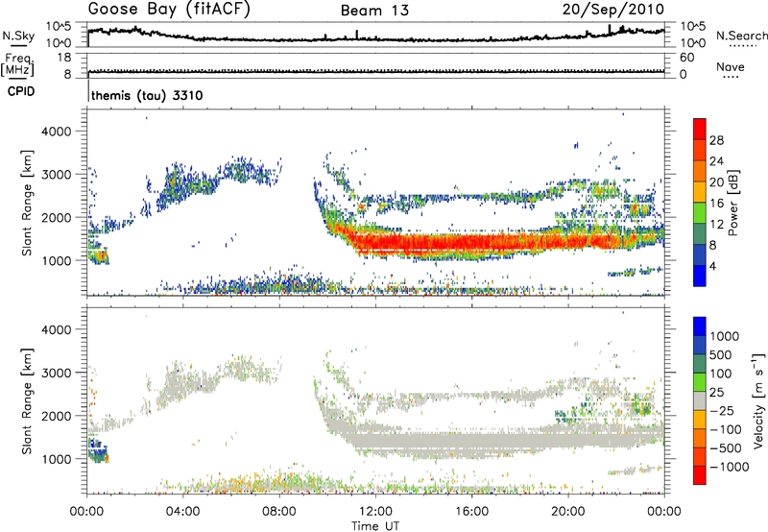Click the gray ground-scatter band in velocity plot
The width and height of the screenshot is (768, 532).
pyautogui.click(x=490, y=441)
